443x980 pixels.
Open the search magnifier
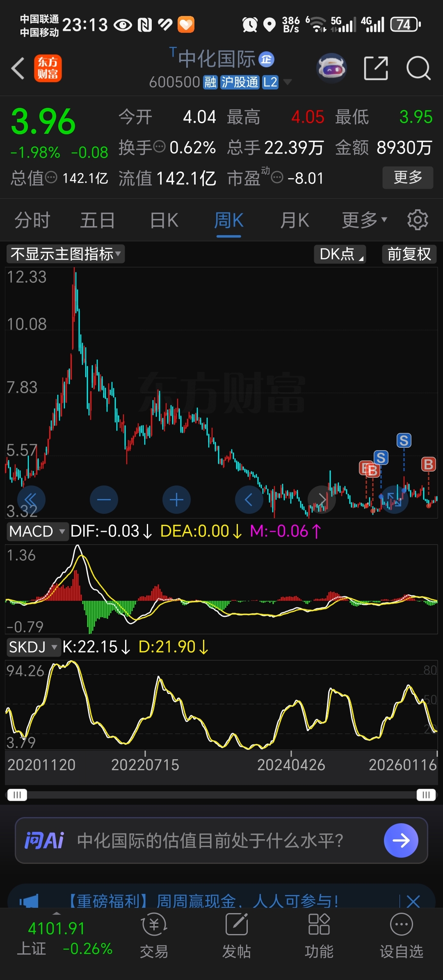point(418,68)
